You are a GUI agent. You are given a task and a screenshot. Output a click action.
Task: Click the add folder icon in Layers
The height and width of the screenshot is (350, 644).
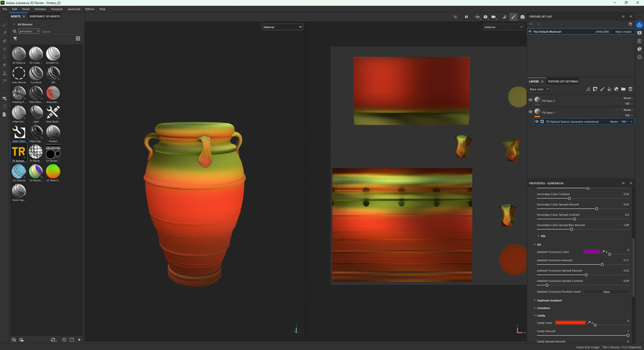(x=623, y=89)
